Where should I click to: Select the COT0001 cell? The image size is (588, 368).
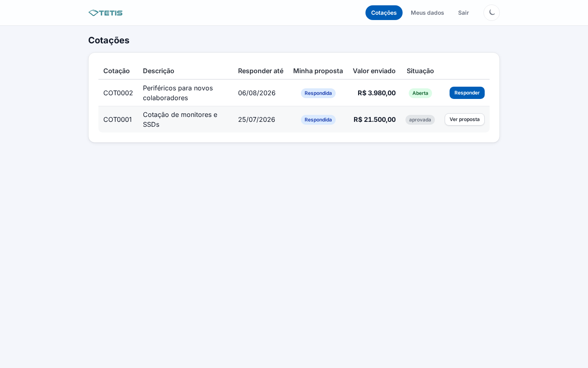tap(118, 119)
